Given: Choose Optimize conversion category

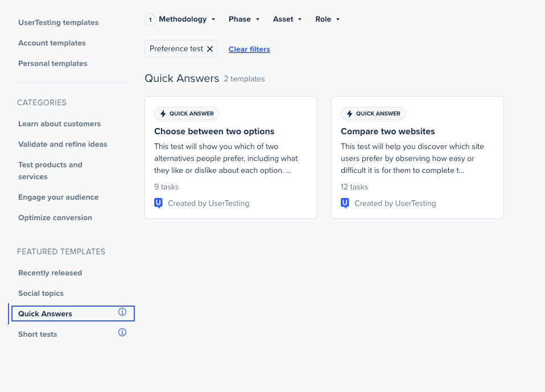Looking at the screenshot, I should click(x=55, y=218).
